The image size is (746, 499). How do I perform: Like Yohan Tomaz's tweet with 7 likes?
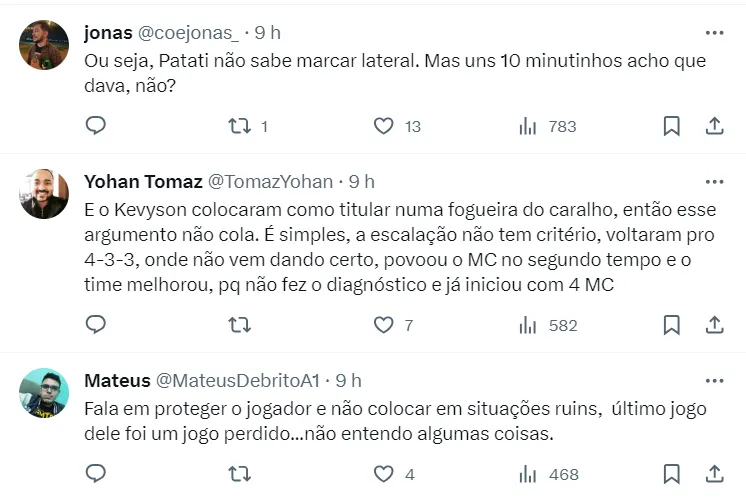[384, 325]
